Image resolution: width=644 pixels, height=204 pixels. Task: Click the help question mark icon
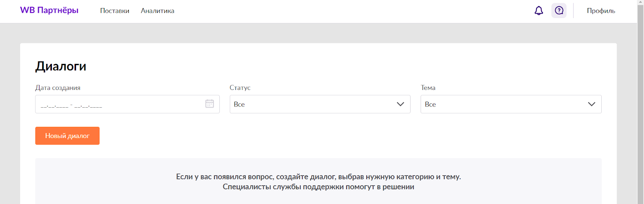tap(559, 11)
